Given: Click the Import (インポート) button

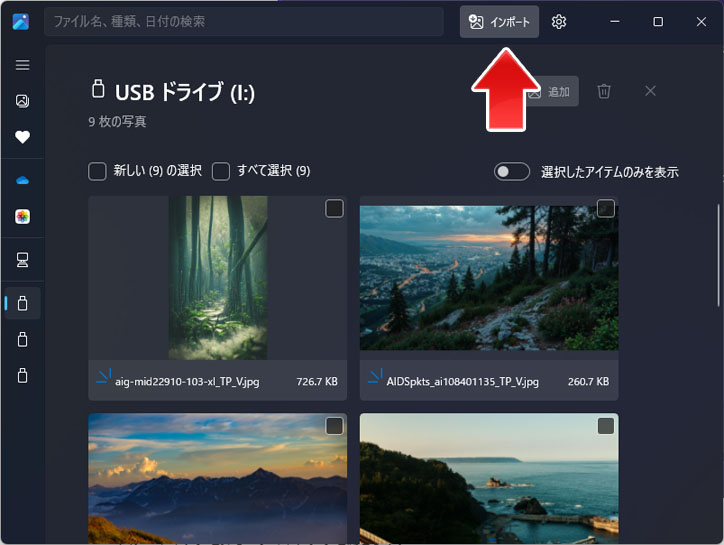Looking at the screenshot, I should click(x=499, y=22).
